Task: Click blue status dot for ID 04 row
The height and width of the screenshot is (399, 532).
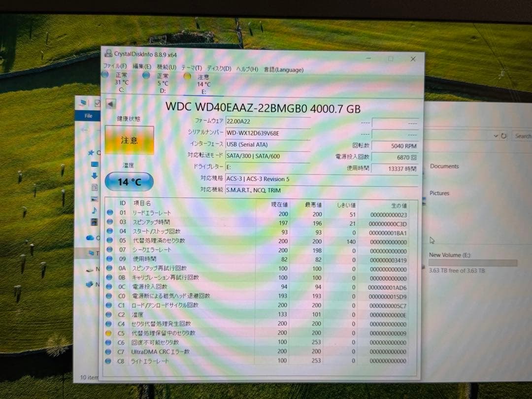Action: click(109, 231)
